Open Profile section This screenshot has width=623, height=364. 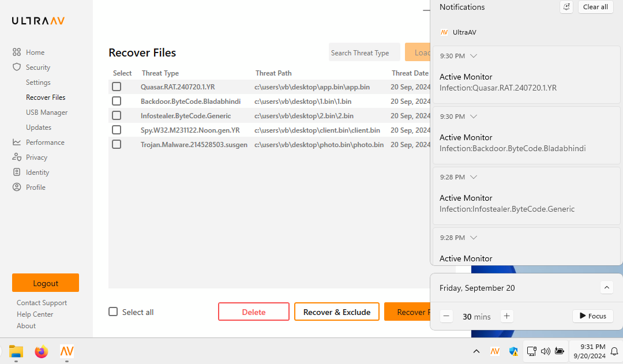click(36, 187)
